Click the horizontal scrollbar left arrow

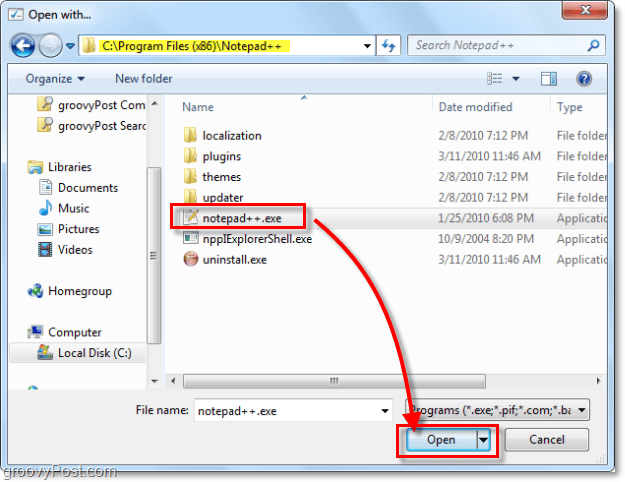point(173,381)
